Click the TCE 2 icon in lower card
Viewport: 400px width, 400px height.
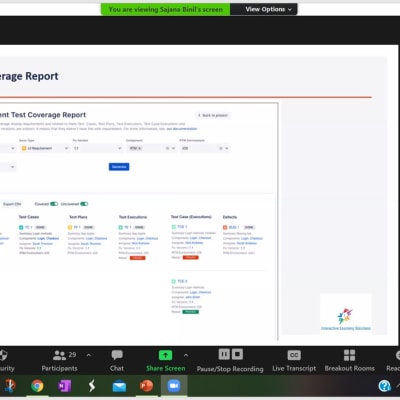coord(174,281)
